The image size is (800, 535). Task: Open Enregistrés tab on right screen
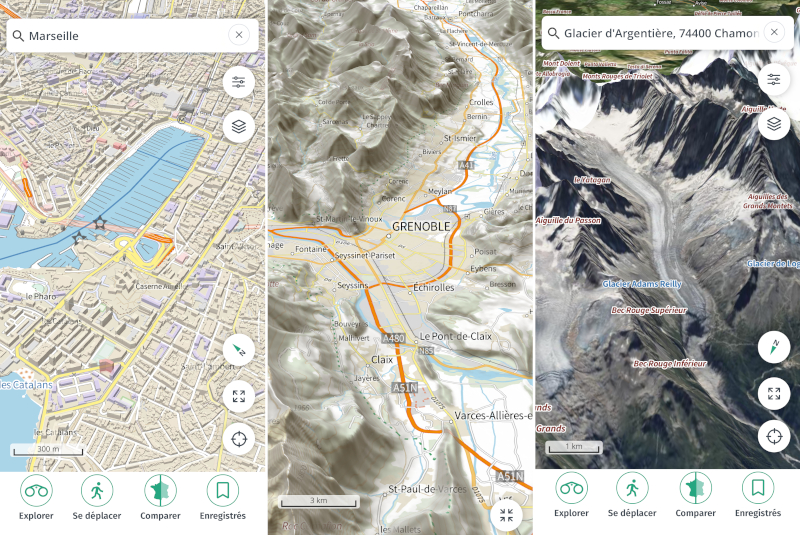[x=758, y=495]
